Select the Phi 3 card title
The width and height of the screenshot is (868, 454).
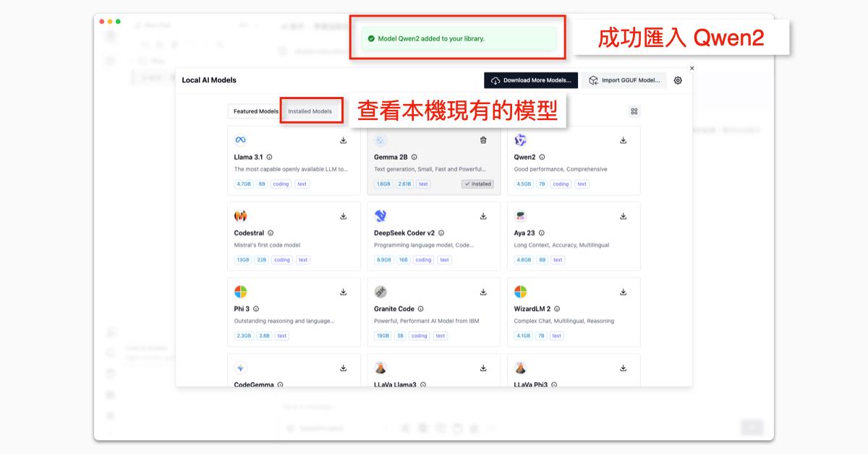click(x=242, y=309)
